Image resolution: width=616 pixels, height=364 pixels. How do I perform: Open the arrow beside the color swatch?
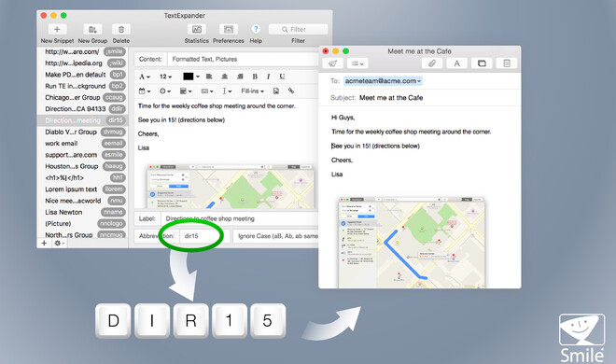point(198,77)
